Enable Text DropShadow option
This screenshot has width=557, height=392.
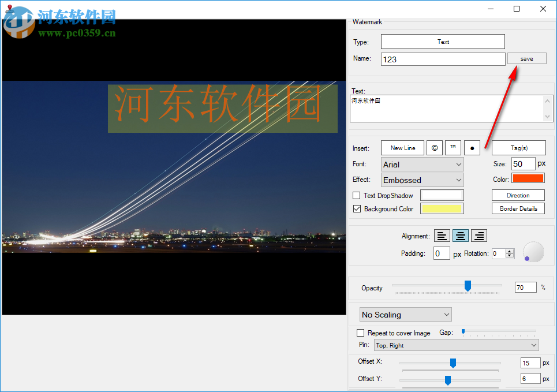point(356,195)
